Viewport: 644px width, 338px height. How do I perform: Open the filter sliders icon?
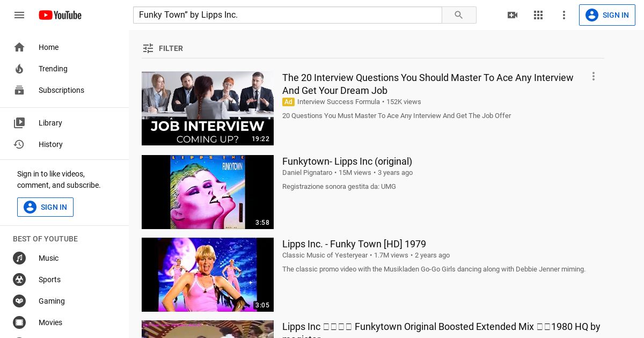[148, 48]
